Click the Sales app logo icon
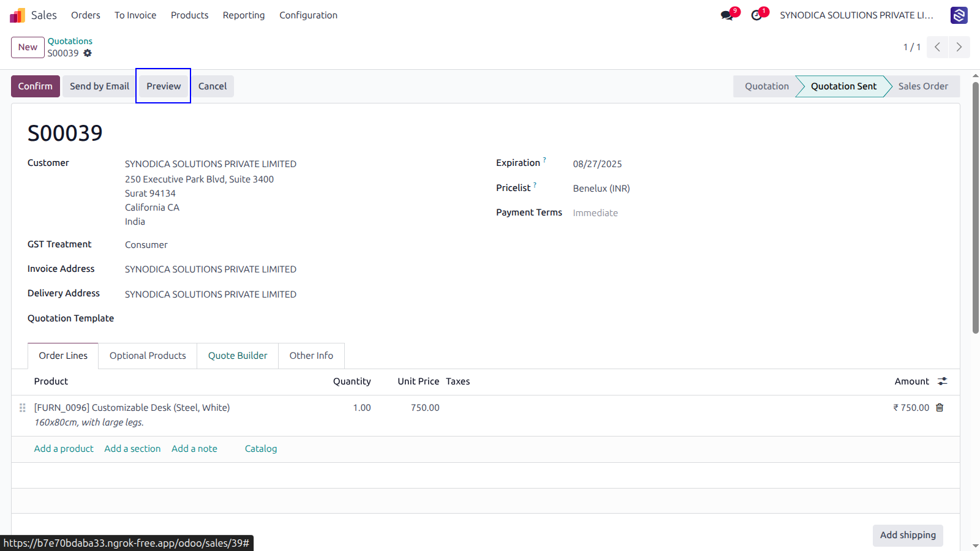The height and width of the screenshot is (551, 980). click(x=17, y=15)
